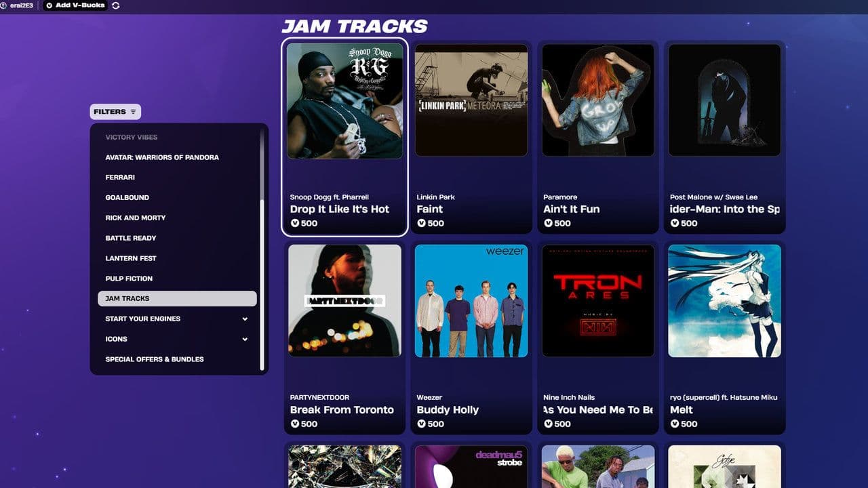Click the V-Bucks coin icon in Add V-Bucks
Image resolution: width=868 pixels, height=488 pixels.
pyautogui.click(x=50, y=5)
